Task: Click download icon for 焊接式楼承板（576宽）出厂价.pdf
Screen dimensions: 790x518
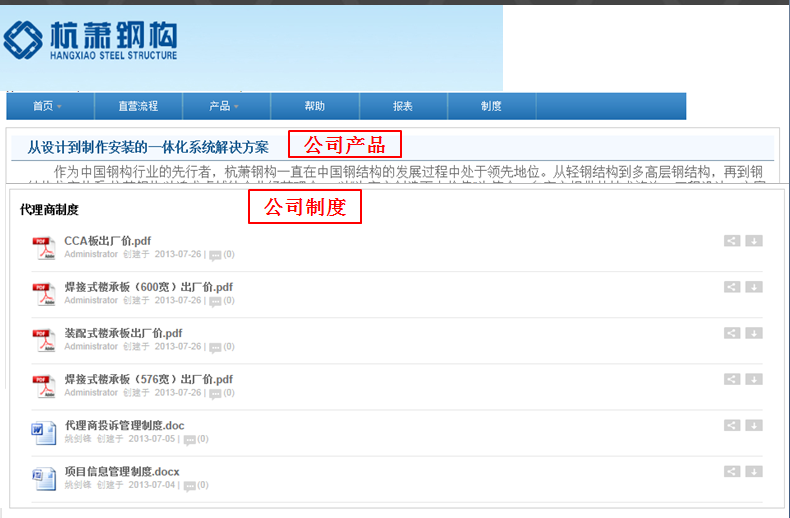Action: coord(754,379)
